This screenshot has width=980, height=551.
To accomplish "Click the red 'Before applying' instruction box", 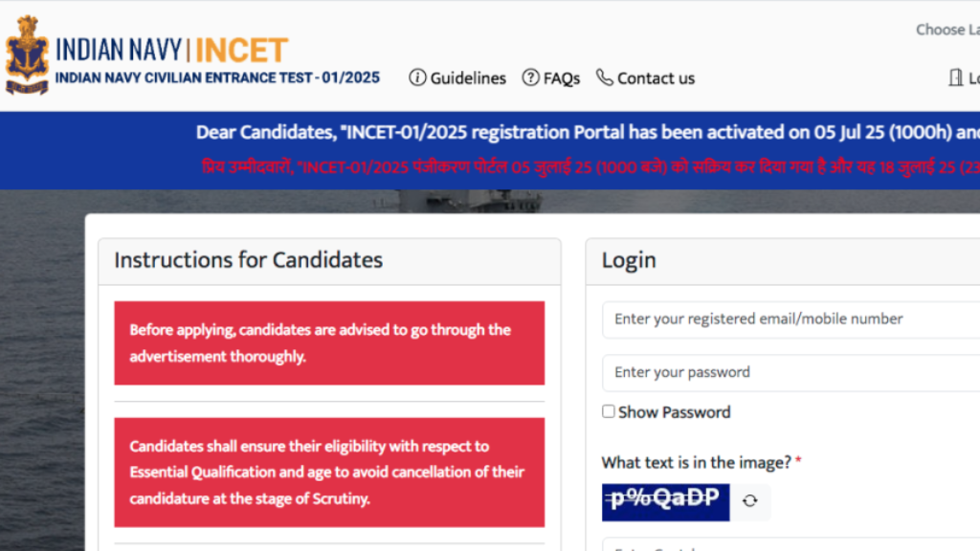I will click(329, 342).
